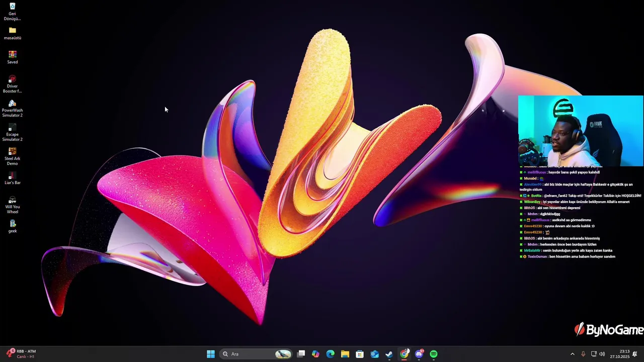
Task: Click the ToxicOsman chat message
Action: (568, 256)
